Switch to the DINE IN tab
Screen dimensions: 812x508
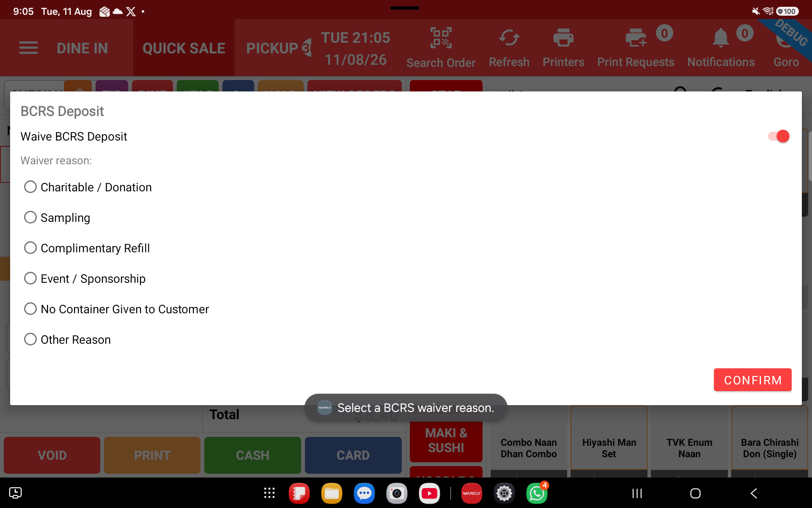(82, 48)
